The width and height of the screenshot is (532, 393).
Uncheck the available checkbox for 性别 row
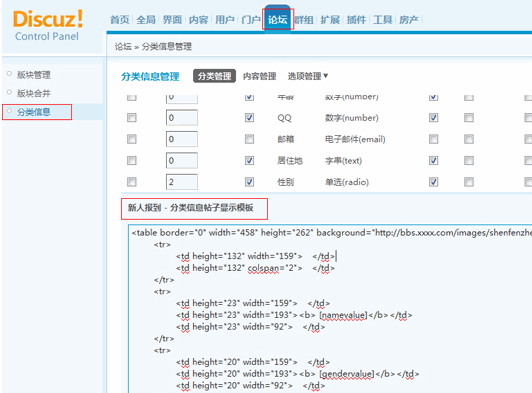[249, 182]
